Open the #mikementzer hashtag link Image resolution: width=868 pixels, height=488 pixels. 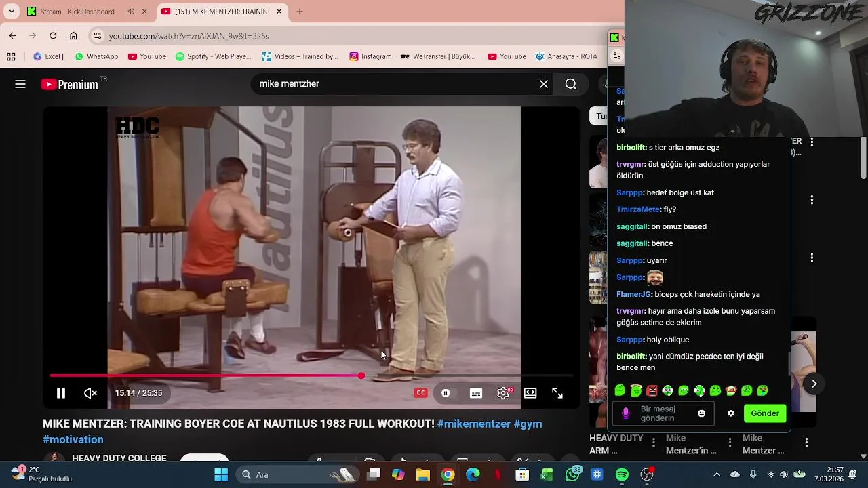pos(474,424)
